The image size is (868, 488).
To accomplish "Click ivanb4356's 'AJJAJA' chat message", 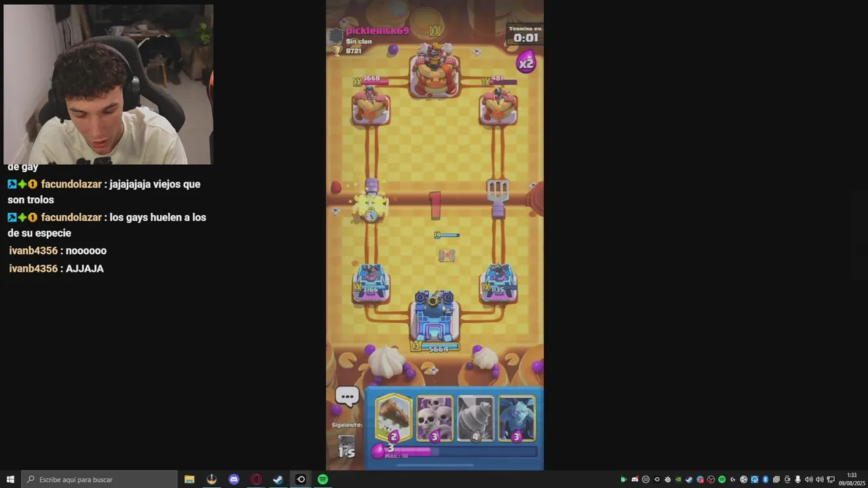I will [x=56, y=268].
